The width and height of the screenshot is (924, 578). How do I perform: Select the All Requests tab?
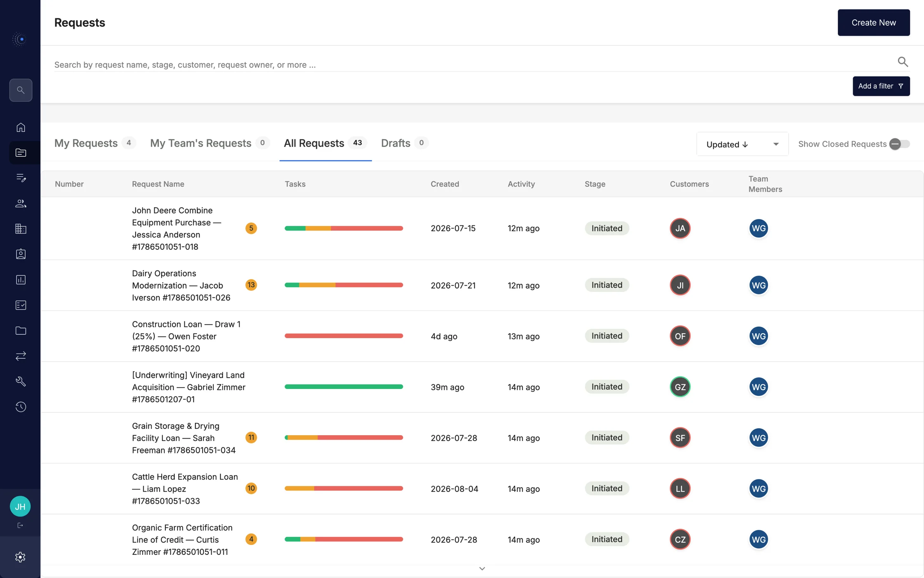325,143
